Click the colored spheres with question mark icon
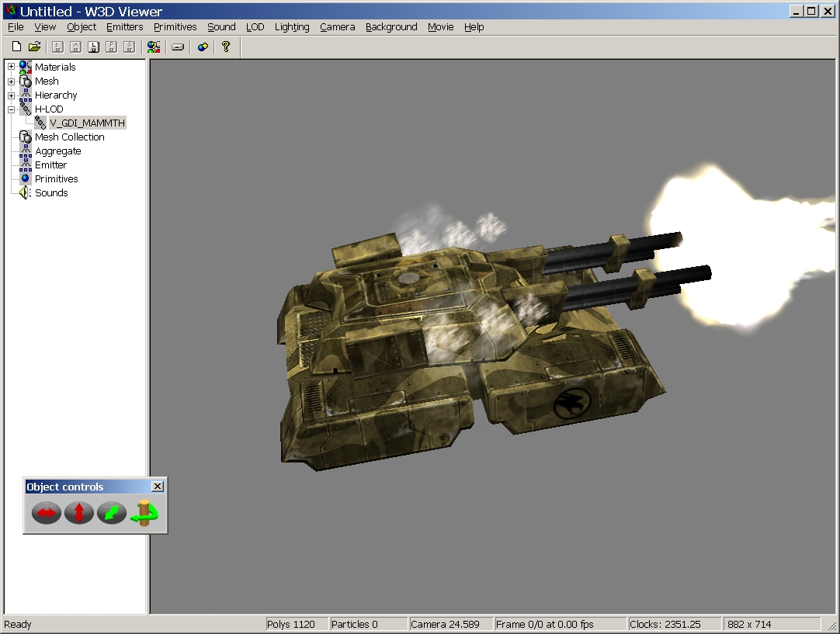Image resolution: width=840 pixels, height=634 pixels. point(154,47)
